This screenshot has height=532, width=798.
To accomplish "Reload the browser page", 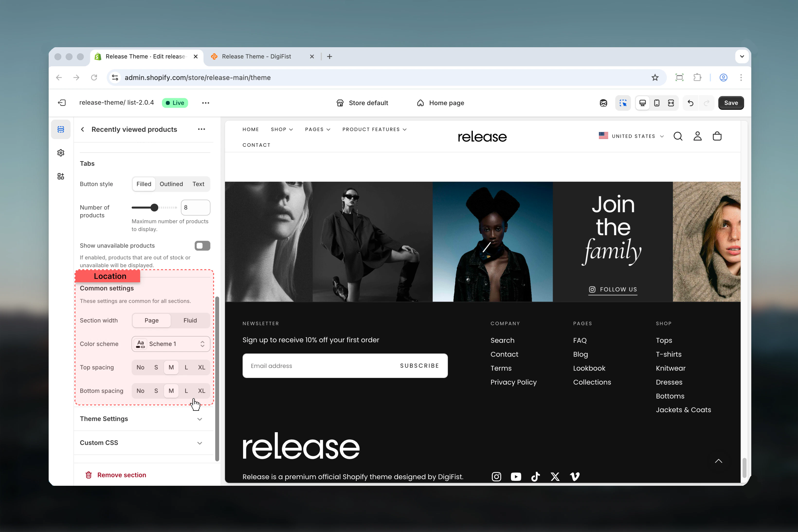I will [x=94, y=77].
